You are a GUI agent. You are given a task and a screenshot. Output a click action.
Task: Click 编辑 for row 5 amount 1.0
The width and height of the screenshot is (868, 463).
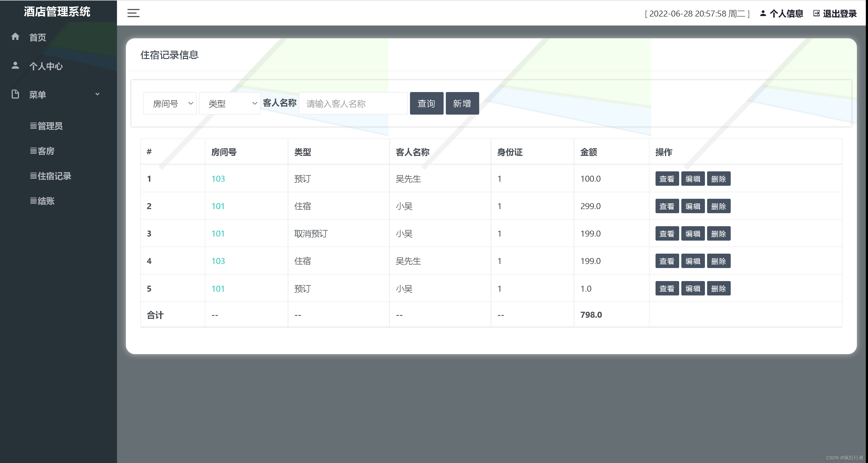coord(693,288)
